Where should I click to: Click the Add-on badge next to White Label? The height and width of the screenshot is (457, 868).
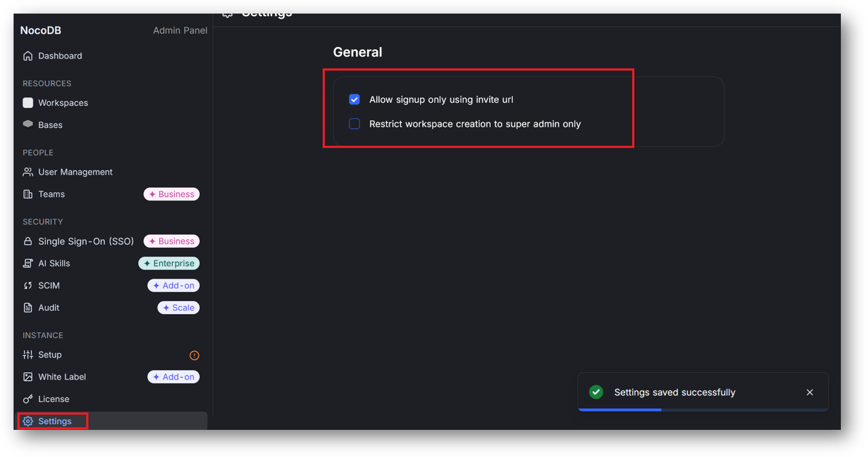tap(173, 377)
